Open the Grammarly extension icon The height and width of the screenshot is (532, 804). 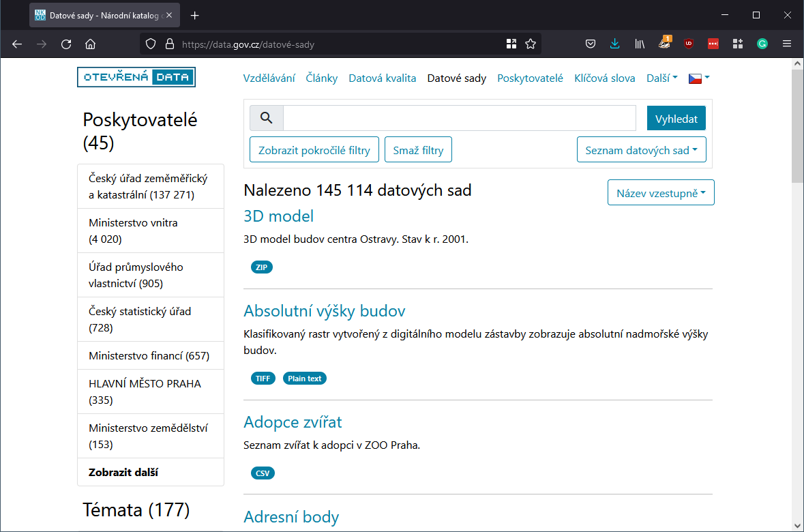click(x=762, y=44)
